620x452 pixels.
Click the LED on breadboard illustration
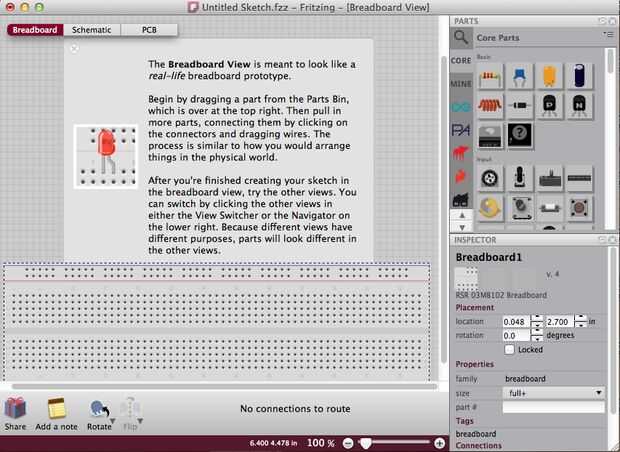click(x=106, y=157)
